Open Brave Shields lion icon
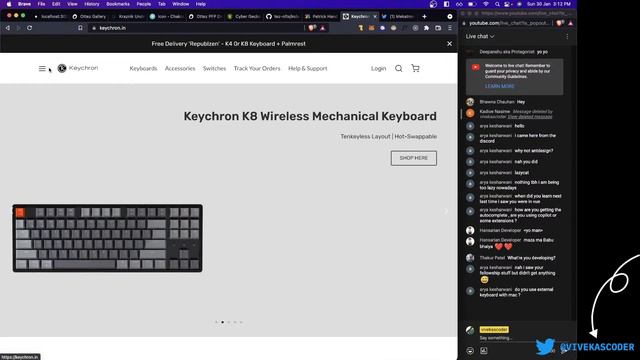This screenshot has height=360, width=640. tap(312, 28)
